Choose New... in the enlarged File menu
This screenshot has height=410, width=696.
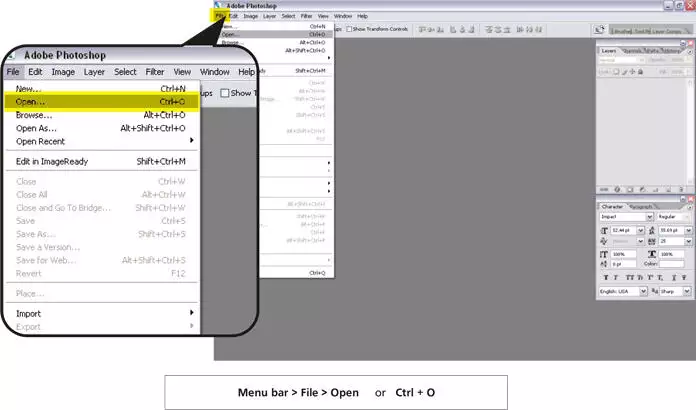click(102, 89)
